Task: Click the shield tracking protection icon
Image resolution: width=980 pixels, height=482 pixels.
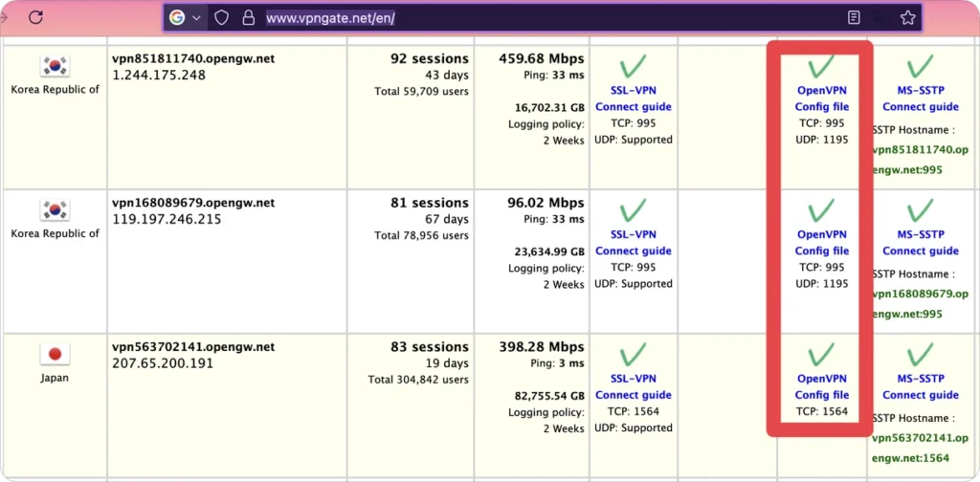Action: tap(221, 18)
